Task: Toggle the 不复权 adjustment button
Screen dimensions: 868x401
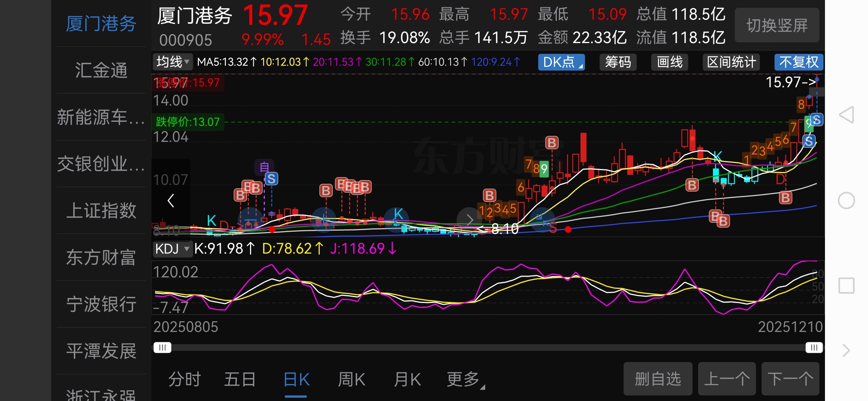Action: tap(798, 62)
